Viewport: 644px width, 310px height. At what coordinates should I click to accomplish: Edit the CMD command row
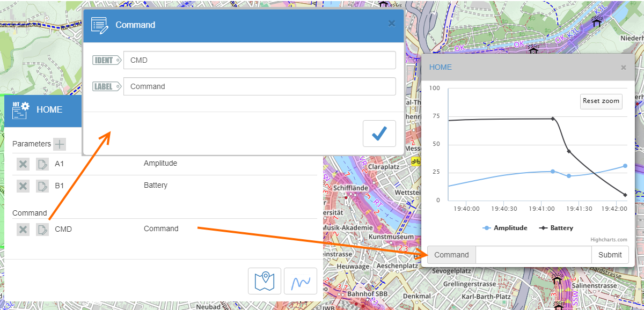click(x=42, y=230)
